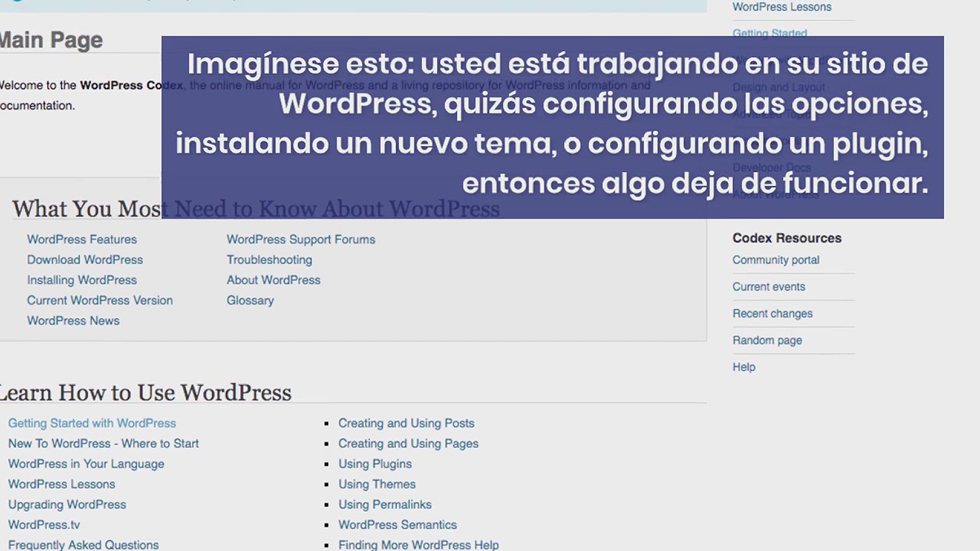Click WordPress News link

point(73,321)
